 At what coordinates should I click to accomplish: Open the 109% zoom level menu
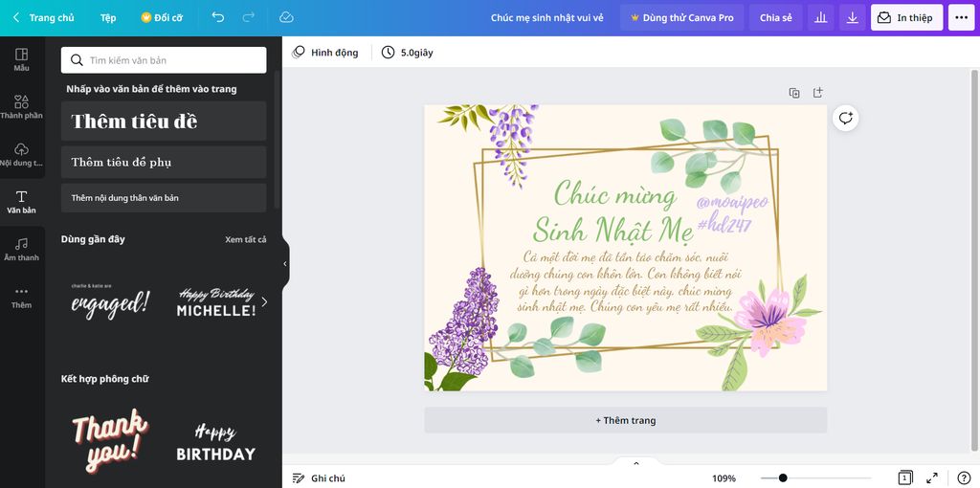point(724,478)
